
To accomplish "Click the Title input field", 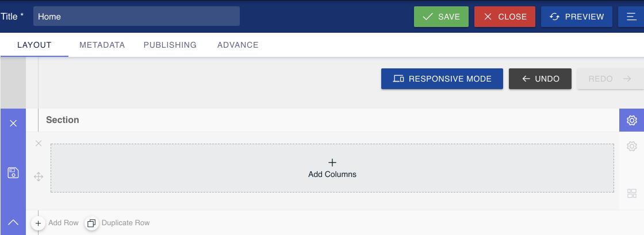I will point(136,17).
